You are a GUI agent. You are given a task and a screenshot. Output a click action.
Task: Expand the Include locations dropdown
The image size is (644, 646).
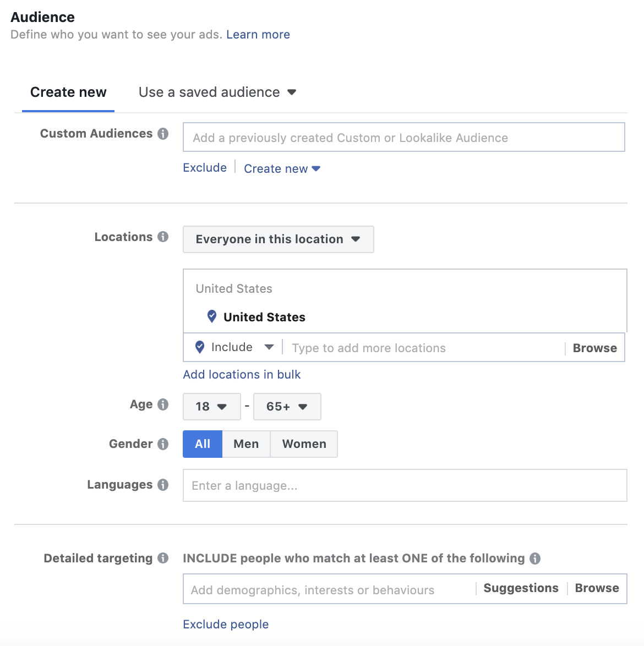click(234, 347)
